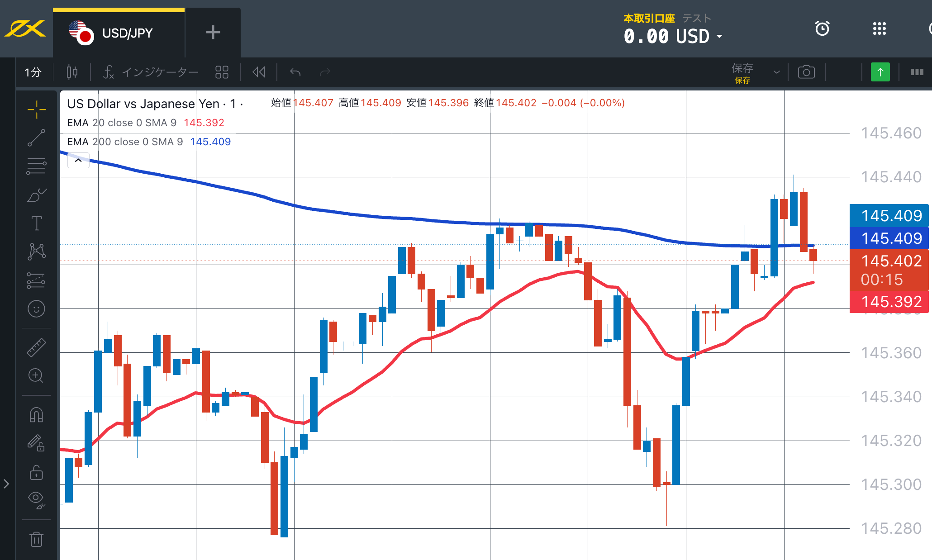Delete drawings with the trash icon
This screenshot has height=560, width=932.
click(36, 539)
